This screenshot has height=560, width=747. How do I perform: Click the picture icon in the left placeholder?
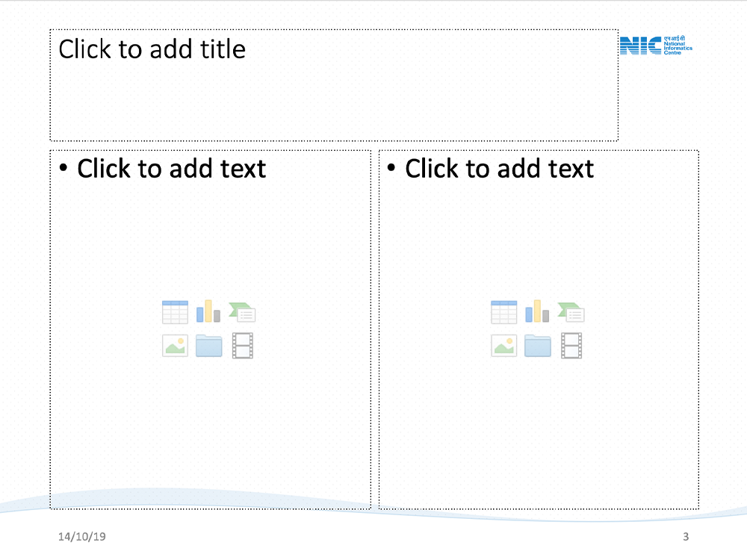pyautogui.click(x=175, y=345)
